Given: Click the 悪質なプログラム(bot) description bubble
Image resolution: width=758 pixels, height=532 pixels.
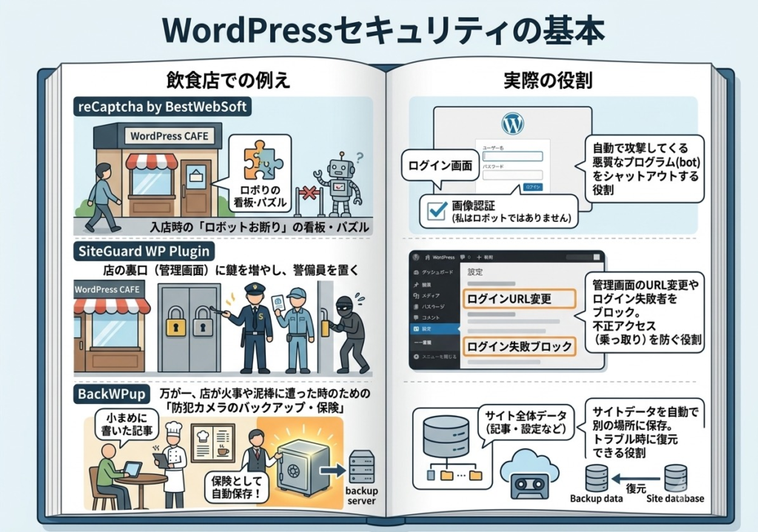Looking at the screenshot, I should 645,169.
